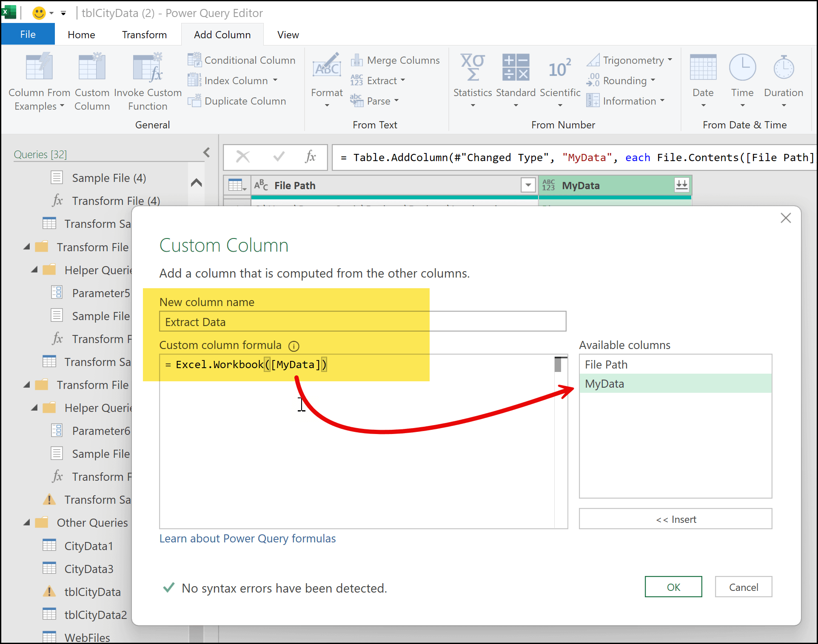The width and height of the screenshot is (818, 644).
Task: Open Learn about Power Query formulas link
Action: coord(247,539)
